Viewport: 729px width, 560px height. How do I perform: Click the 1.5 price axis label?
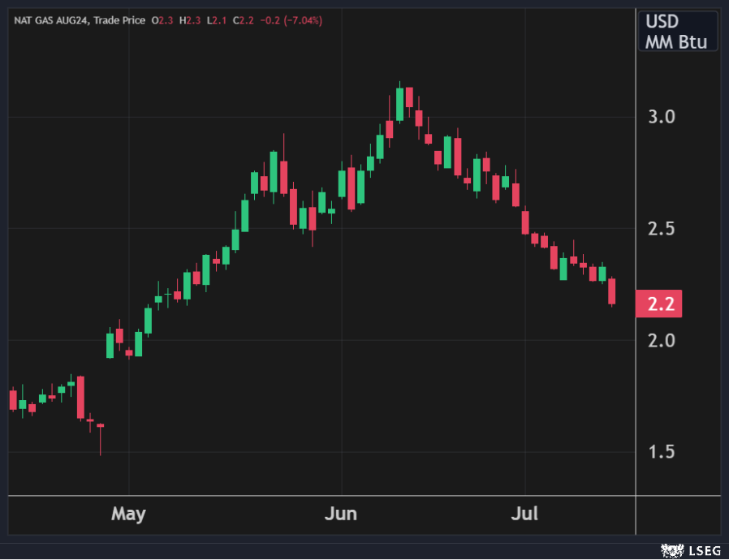pyautogui.click(x=662, y=452)
